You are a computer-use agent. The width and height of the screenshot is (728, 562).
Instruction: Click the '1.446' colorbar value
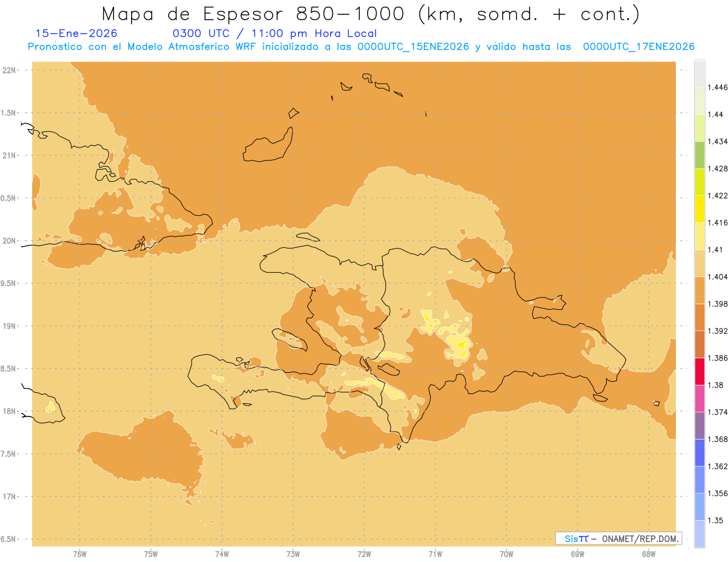pos(718,87)
